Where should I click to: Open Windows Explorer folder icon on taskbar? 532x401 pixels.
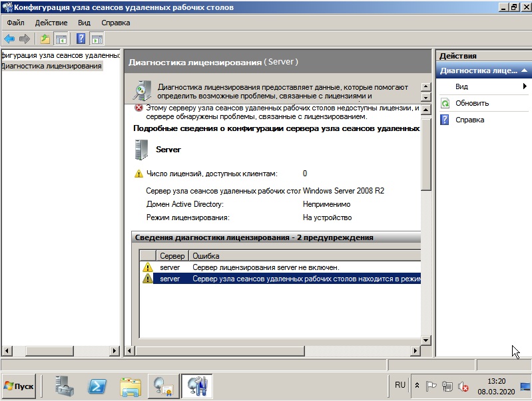[x=131, y=386]
